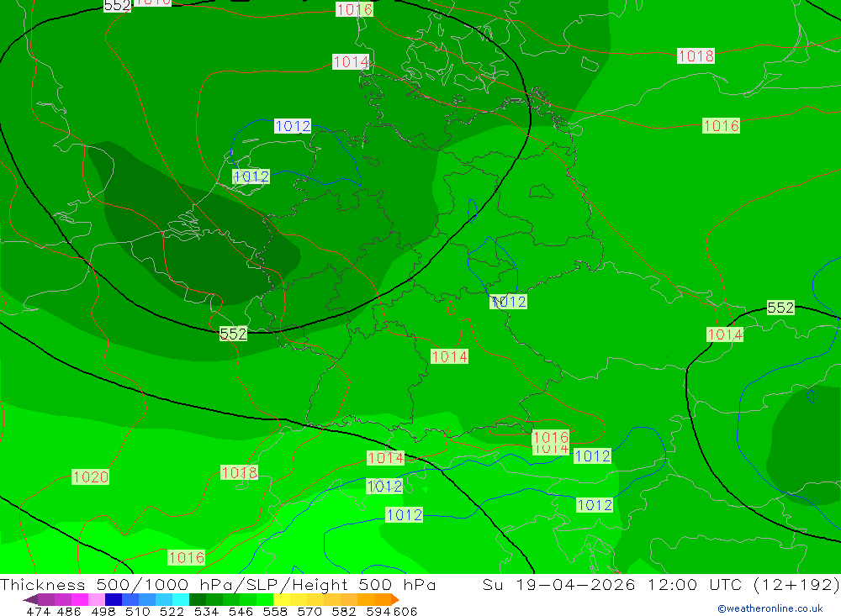Click the red 1014 label with white background

point(351,61)
